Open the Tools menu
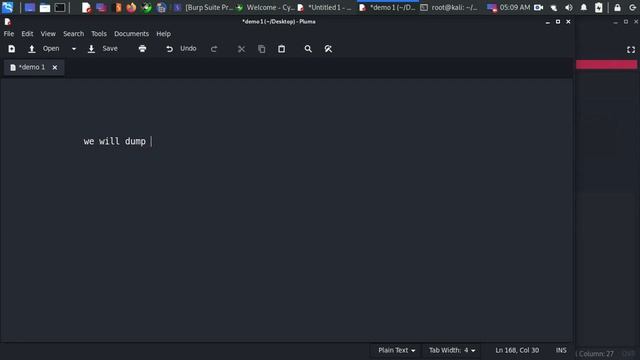Image resolution: width=640 pixels, height=360 pixels. (99, 34)
